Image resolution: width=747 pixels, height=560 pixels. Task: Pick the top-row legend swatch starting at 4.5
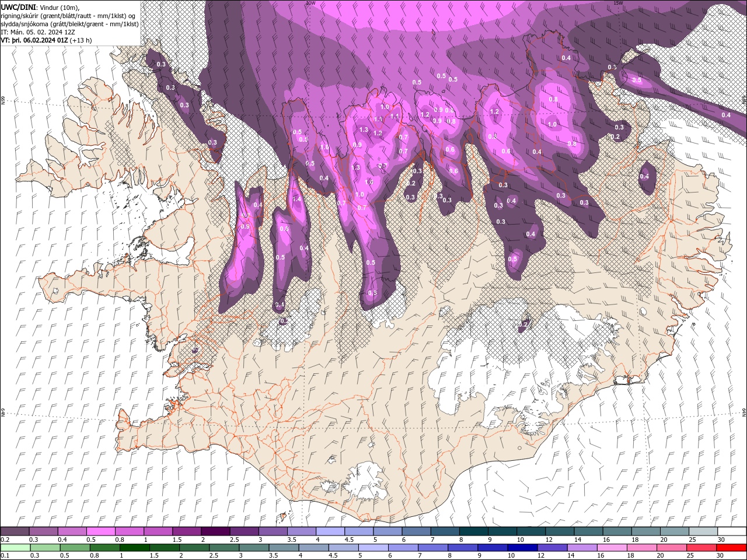[x=358, y=531]
